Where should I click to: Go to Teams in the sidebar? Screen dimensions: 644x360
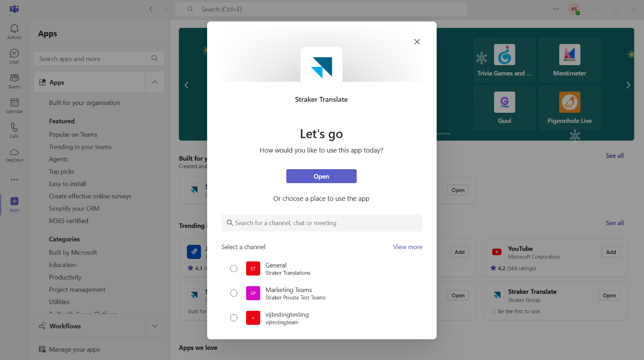click(x=14, y=81)
